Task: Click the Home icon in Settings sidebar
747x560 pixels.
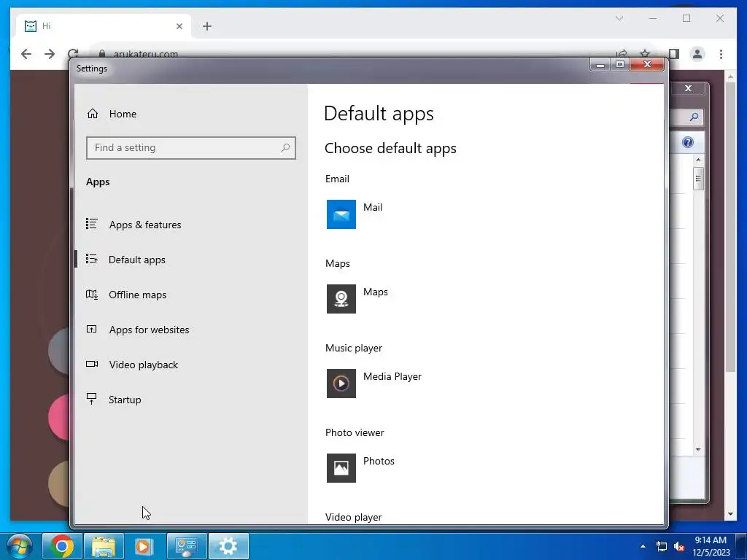Action: click(x=93, y=113)
